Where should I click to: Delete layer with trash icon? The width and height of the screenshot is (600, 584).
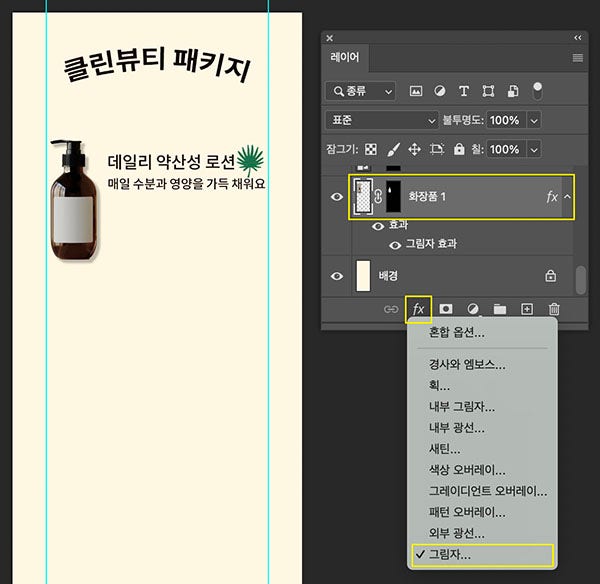pyautogui.click(x=554, y=309)
